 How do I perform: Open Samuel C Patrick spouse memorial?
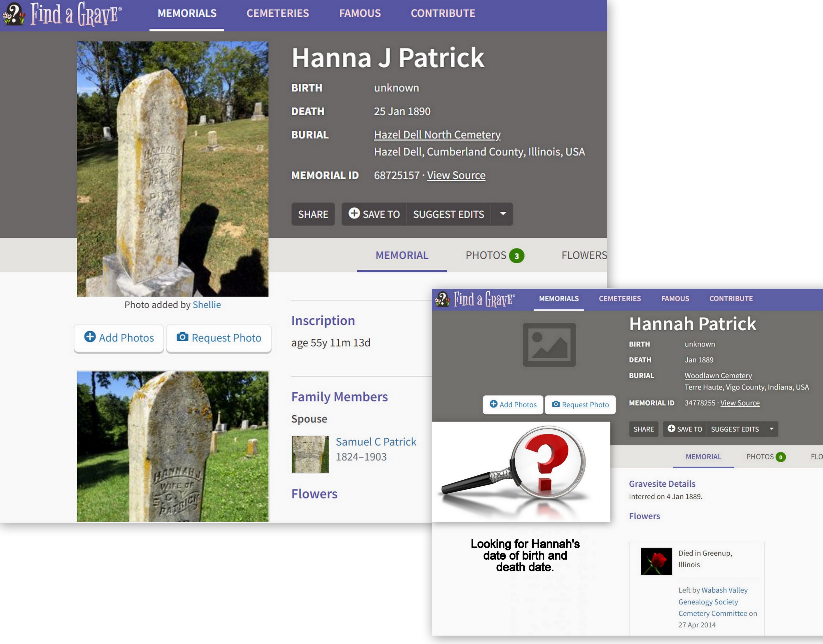(376, 442)
